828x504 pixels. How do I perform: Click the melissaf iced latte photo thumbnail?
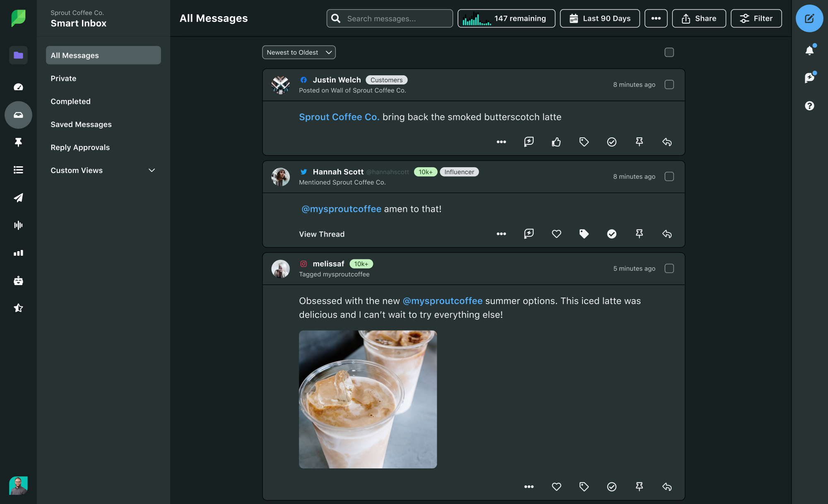(368, 399)
